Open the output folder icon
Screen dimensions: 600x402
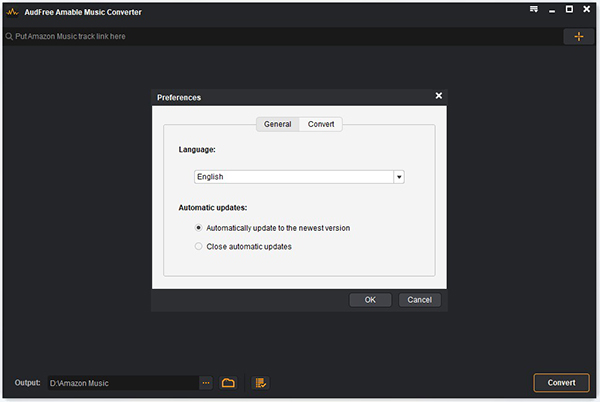point(228,383)
